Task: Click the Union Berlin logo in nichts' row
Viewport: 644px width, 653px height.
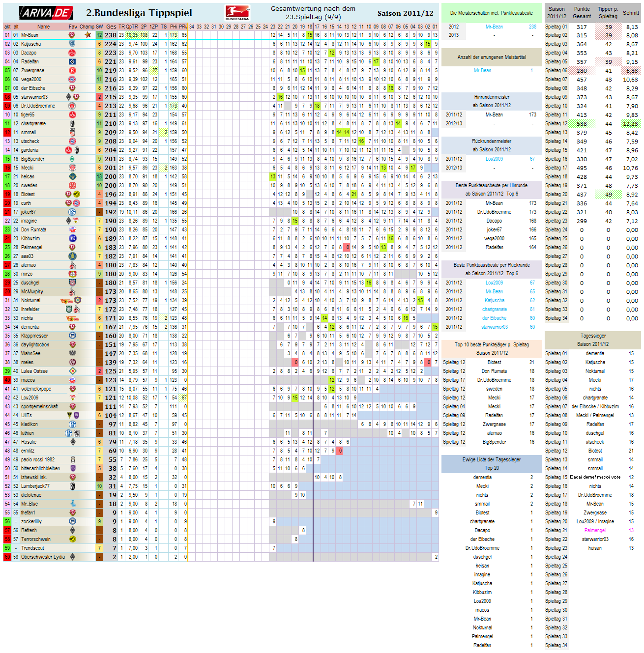Action: coord(72,318)
